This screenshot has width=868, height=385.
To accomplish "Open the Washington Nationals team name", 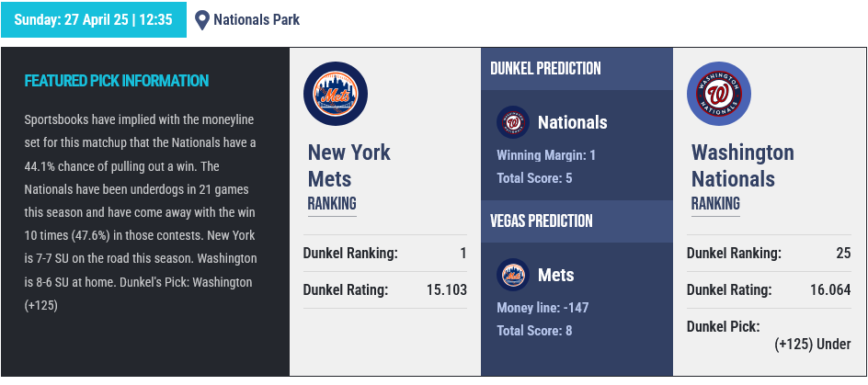I will point(742,165).
